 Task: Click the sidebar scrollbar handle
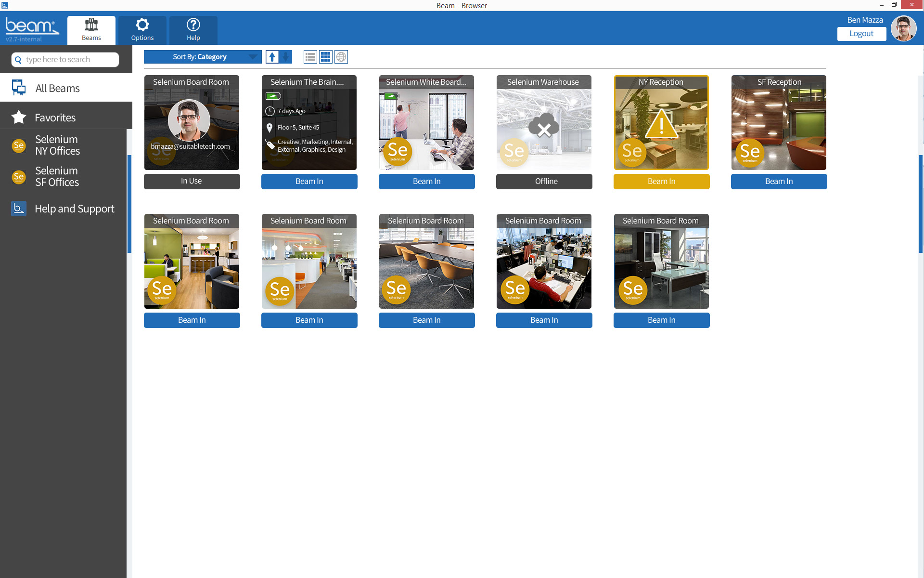tap(129, 204)
